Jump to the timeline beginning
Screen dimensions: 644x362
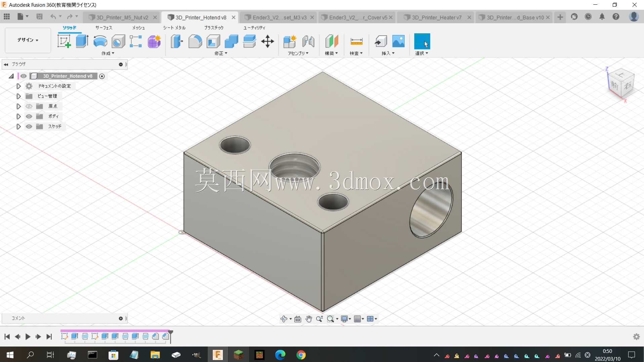(7, 336)
